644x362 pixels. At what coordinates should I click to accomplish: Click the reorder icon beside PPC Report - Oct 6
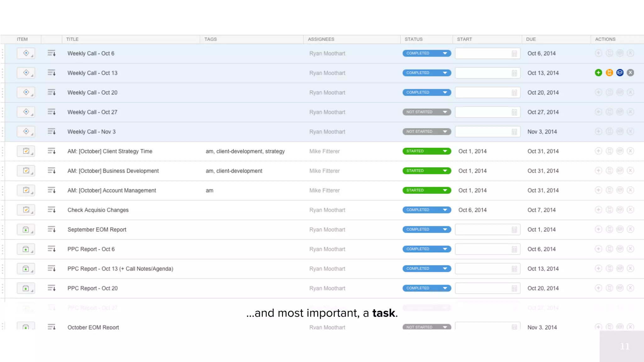coord(52,249)
